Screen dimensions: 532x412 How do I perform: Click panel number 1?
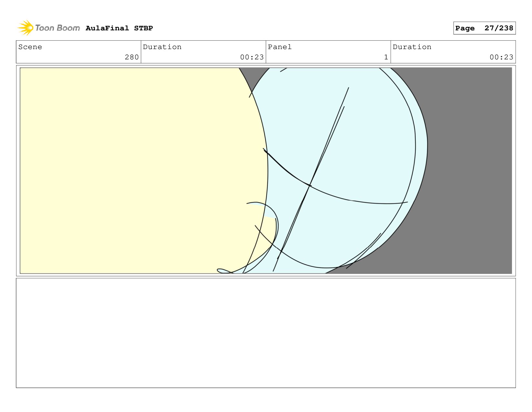(386, 57)
